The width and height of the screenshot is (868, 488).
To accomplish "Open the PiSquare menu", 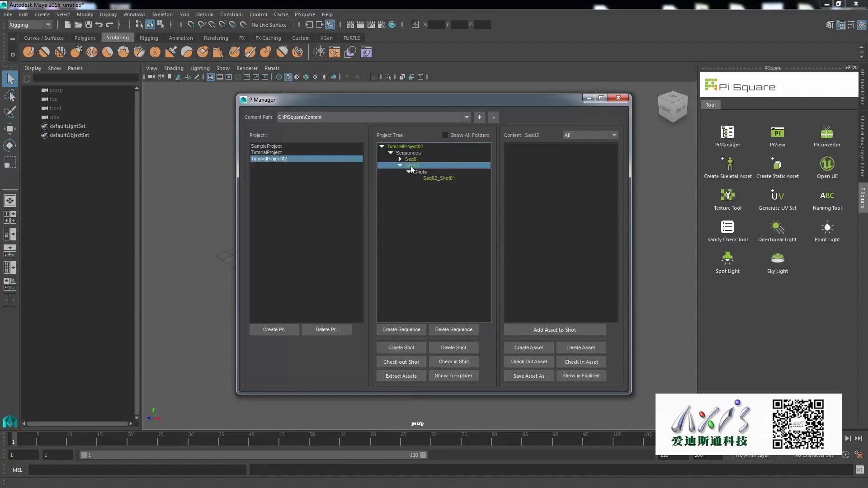I will pos(304,14).
